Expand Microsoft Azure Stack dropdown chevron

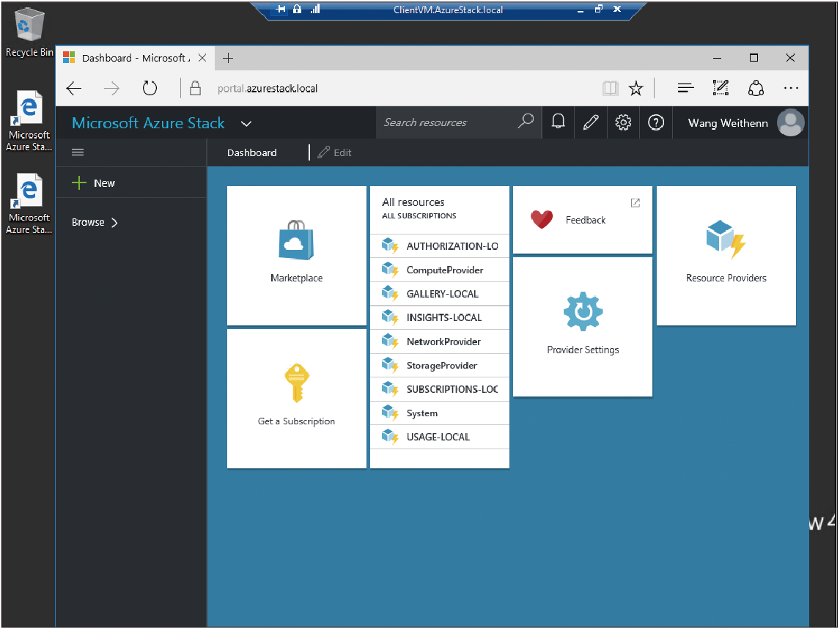pyautogui.click(x=246, y=124)
